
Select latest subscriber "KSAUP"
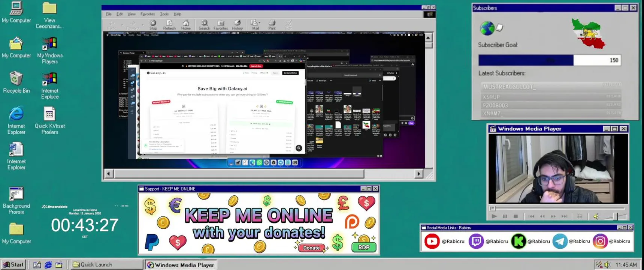point(550,97)
